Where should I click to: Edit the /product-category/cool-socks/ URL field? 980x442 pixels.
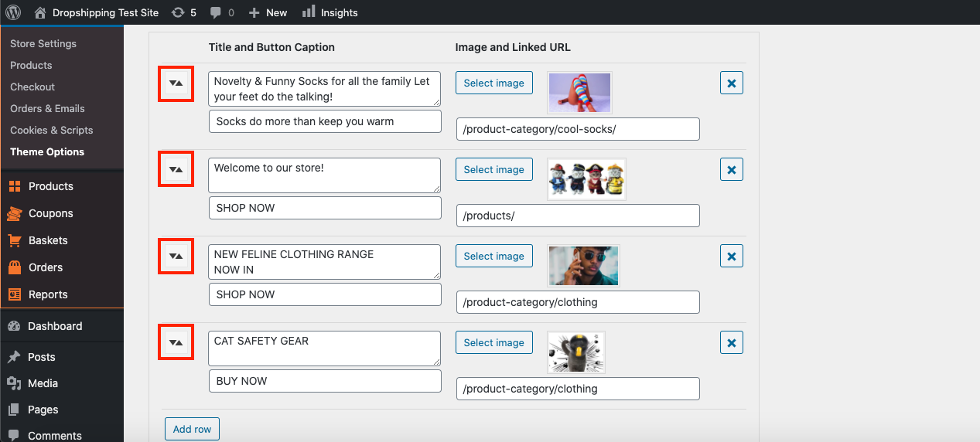coord(578,129)
